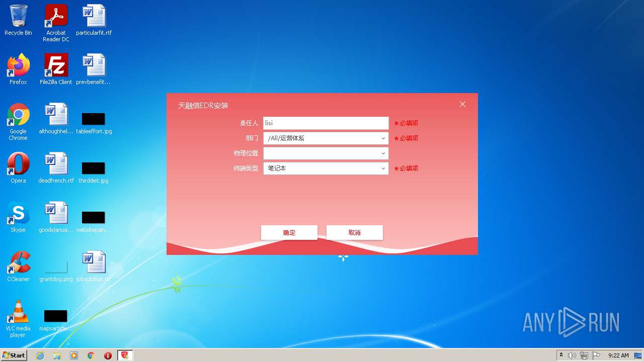The width and height of the screenshot is (644, 362).
Task: Select websitepain image file on desktop
Action: pos(94,222)
